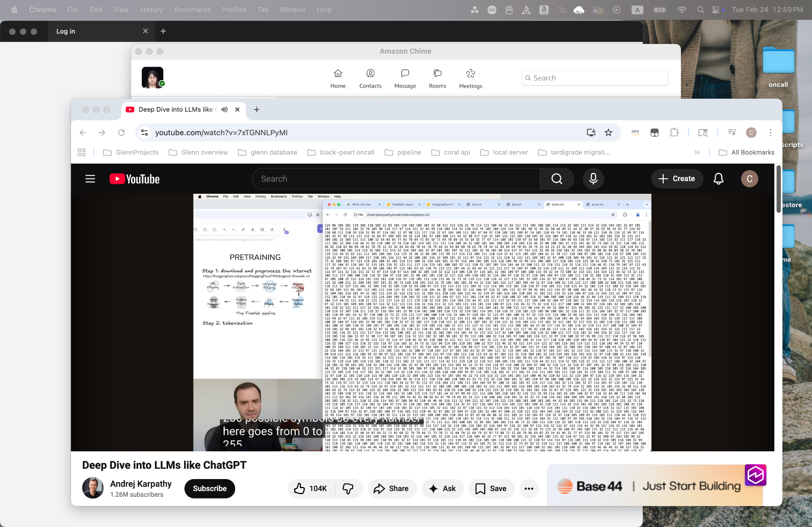Reload the YouTube page
Screen dimensions: 812x527
pos(121,132)
